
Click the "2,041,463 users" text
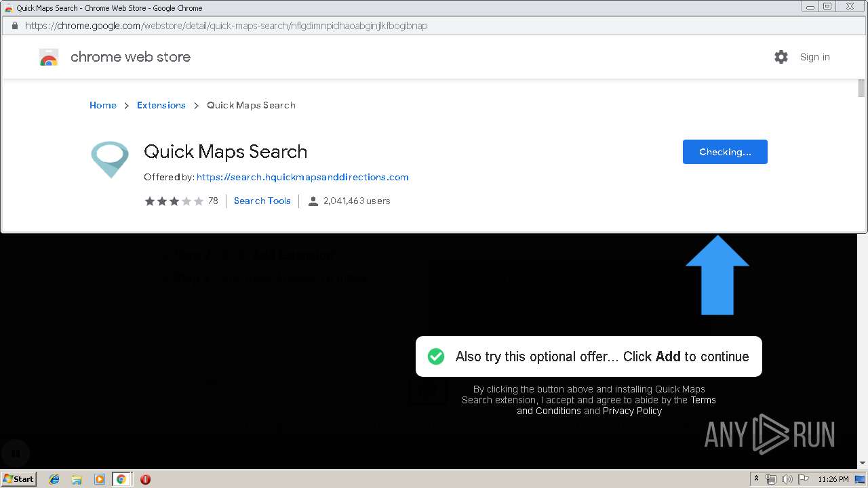(357, 201)
